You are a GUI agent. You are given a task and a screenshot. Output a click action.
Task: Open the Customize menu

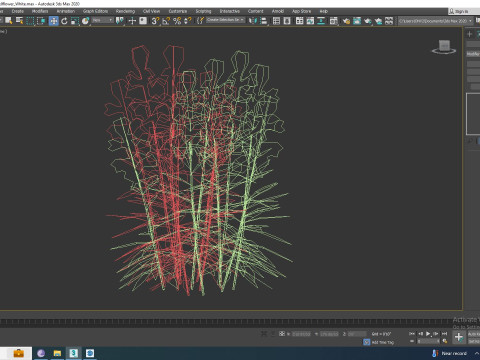tap(178, 11)
